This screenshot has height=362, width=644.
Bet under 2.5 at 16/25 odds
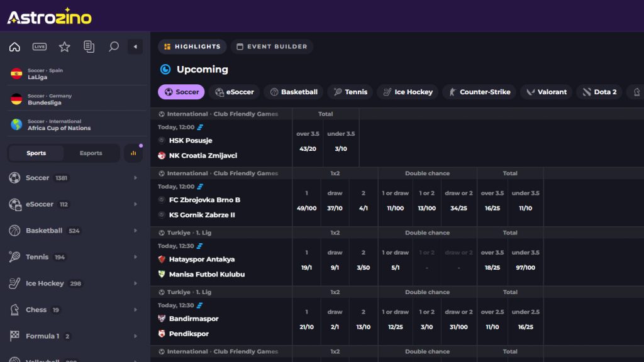pyautogui.click(x=525, y=320)
